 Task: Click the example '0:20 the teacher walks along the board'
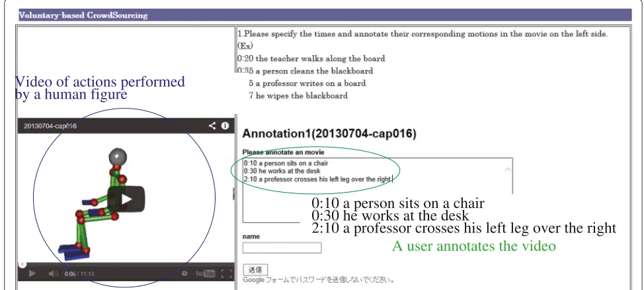pyautogui.click(x=311, y=59)
